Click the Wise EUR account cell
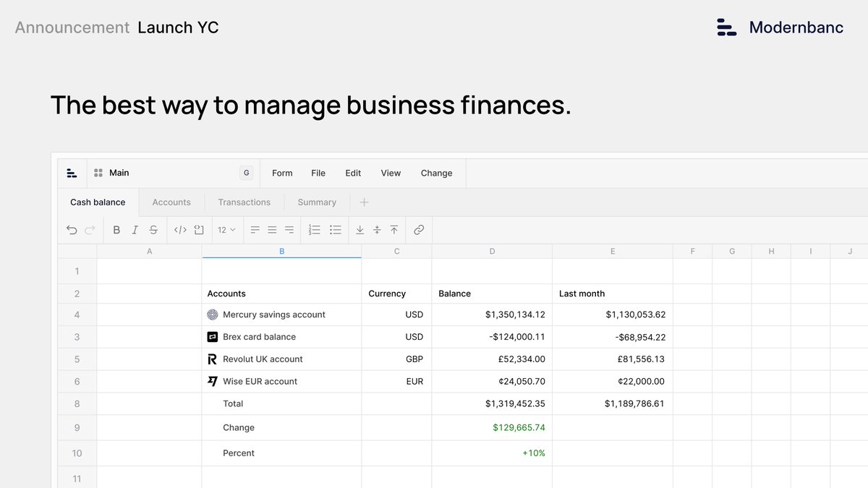868x488 pixels. [281, 382]
